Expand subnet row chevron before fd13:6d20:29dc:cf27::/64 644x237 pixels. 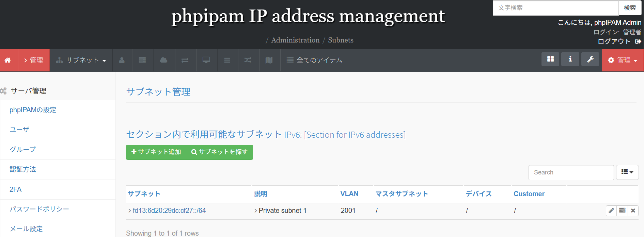tap(129, 211)
